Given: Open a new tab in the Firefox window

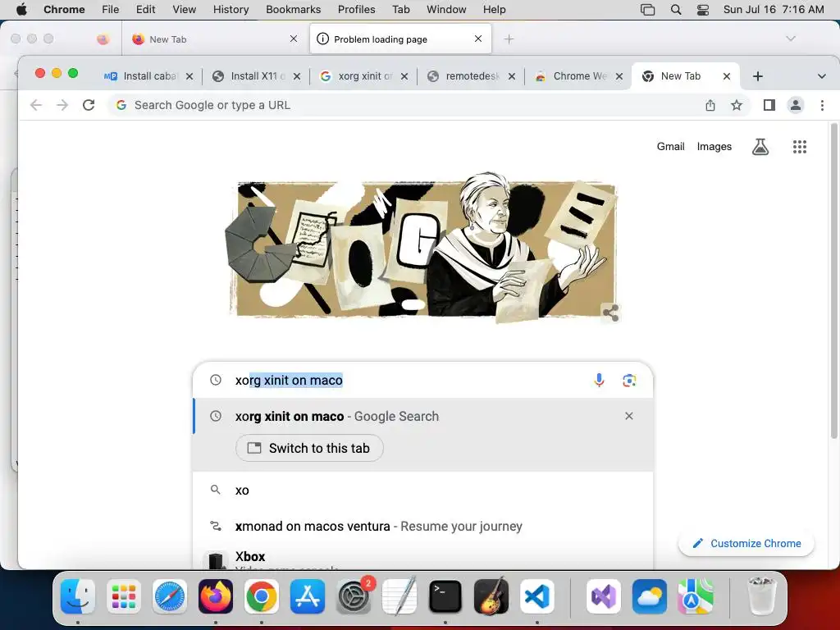Looking at the screenshot, I should click(509, 39).
